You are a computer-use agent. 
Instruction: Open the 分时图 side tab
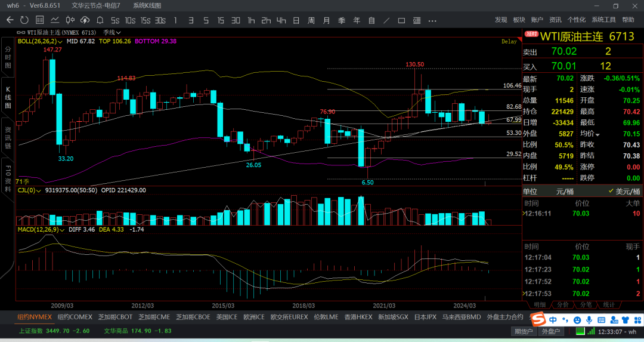tap(8, 57)
